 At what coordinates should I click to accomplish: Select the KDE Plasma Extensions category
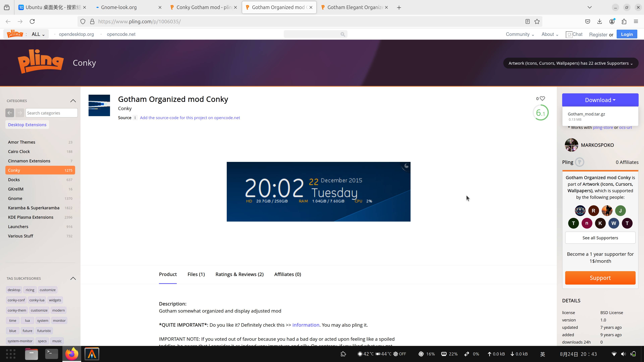pyautogui.click(x=40, y=217)
